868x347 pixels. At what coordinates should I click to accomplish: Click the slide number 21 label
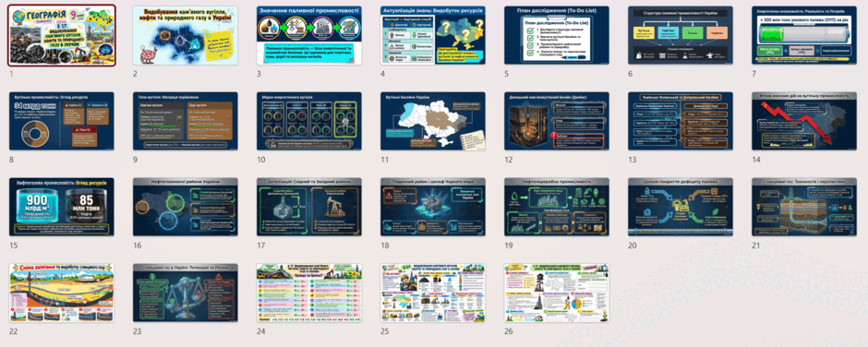(x=756, y=245)
